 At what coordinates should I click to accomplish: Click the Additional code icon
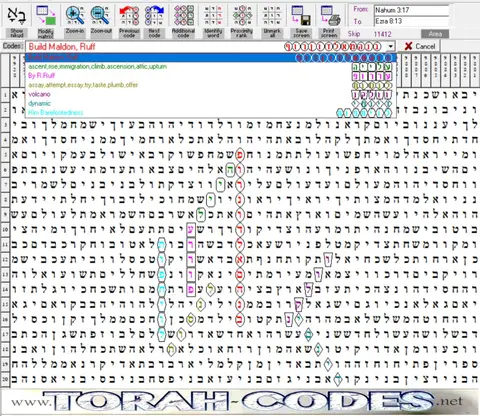click(x=183, y=15)
